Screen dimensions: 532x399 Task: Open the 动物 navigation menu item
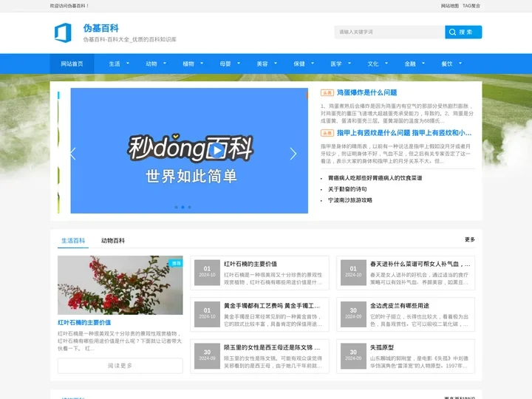point(151,64)
